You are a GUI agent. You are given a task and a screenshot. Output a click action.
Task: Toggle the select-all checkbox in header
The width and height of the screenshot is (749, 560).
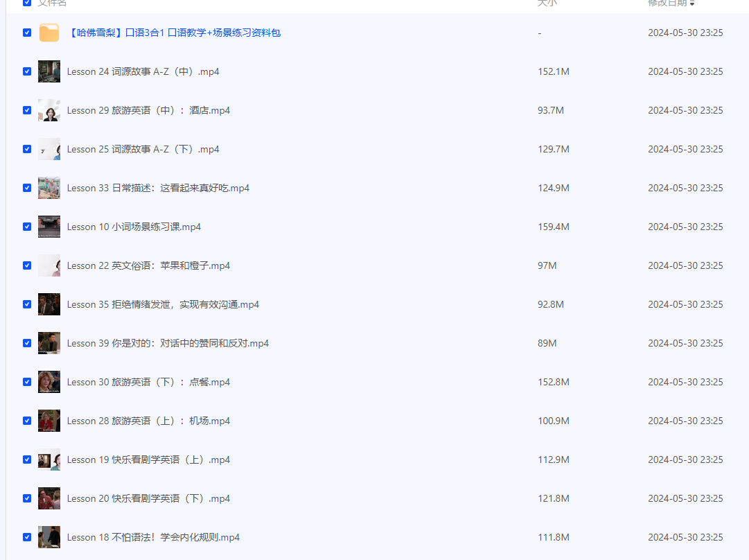tap(27, 3)
